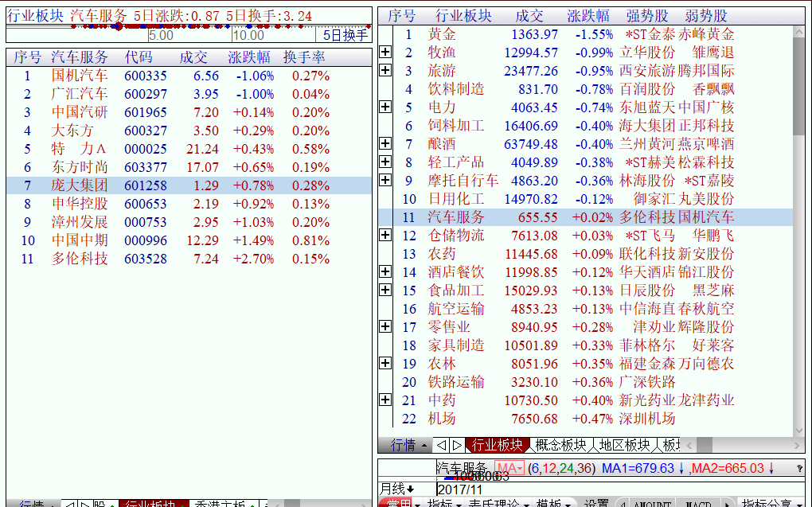812x507 pixels.
Task: Expand the 电力 sector row
Action: 385,107
